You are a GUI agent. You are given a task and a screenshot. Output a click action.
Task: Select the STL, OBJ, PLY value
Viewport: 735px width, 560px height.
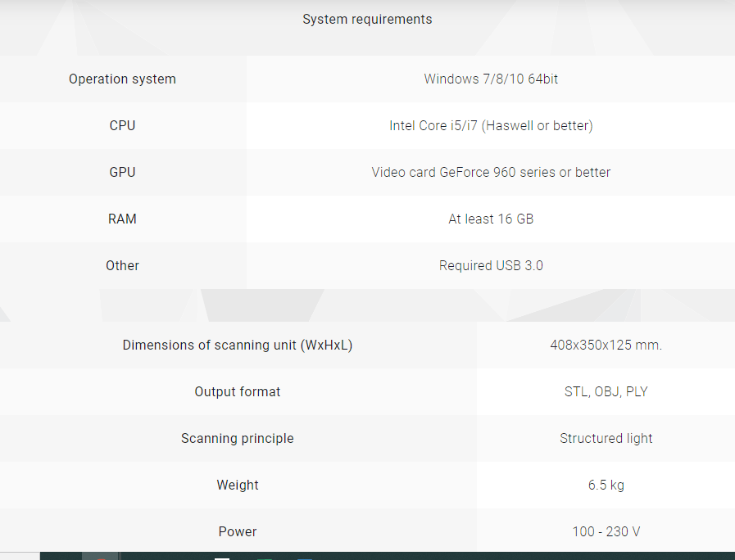tap(606, 391)
